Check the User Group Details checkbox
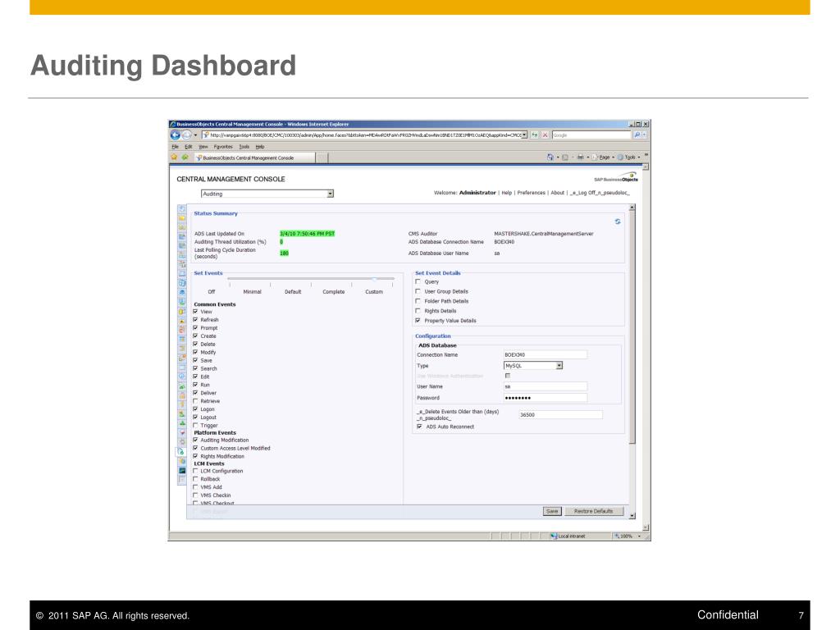 [418, 291]
